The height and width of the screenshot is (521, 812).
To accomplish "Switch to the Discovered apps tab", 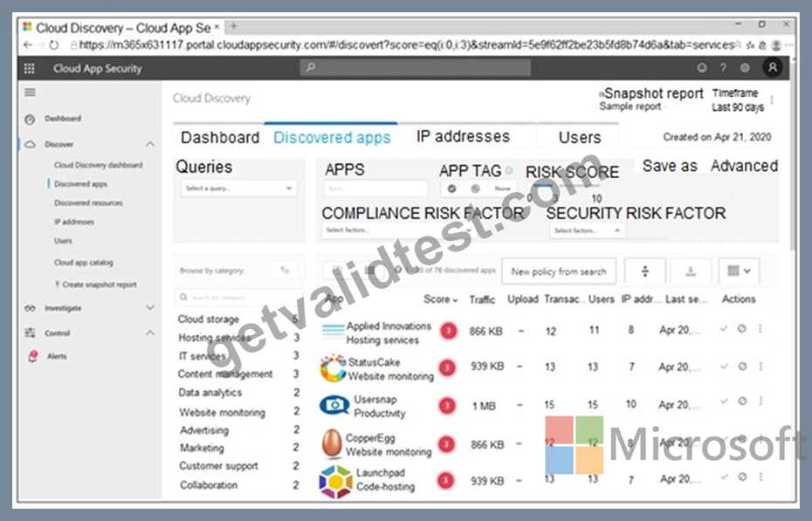I will 332,138.
